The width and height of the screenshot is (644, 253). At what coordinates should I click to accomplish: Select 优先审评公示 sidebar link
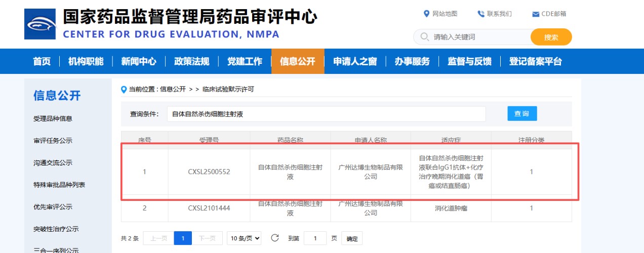pyautogui.click(x=53, y=207)
